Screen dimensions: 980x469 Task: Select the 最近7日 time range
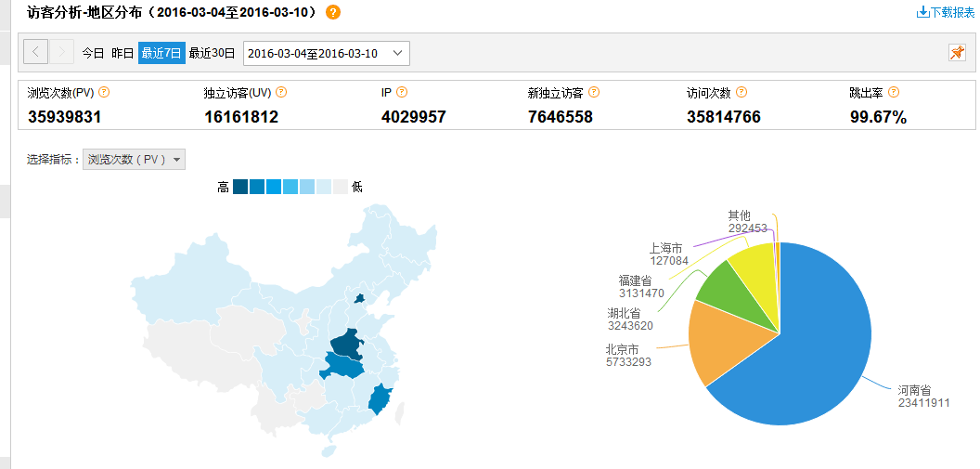pos(161,53)
